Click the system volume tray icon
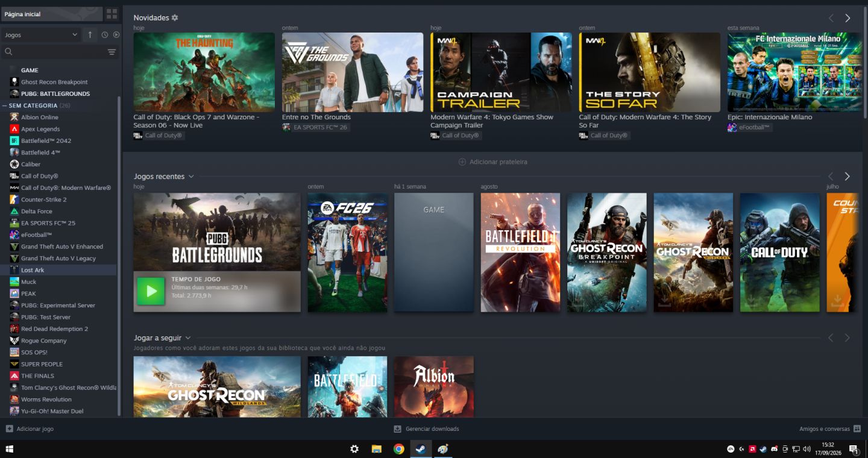The width and height of the screenshot is (868, 458). [807, 449]
